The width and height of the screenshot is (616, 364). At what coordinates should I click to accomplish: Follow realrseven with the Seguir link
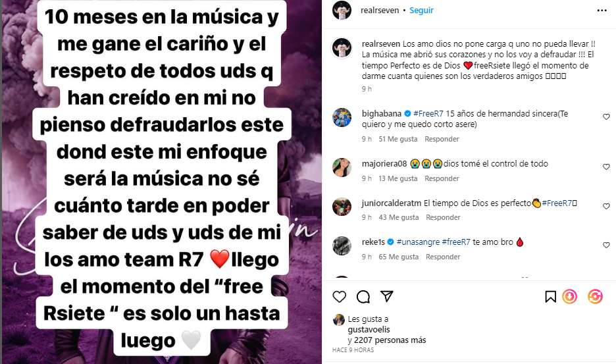pos(421,11)
